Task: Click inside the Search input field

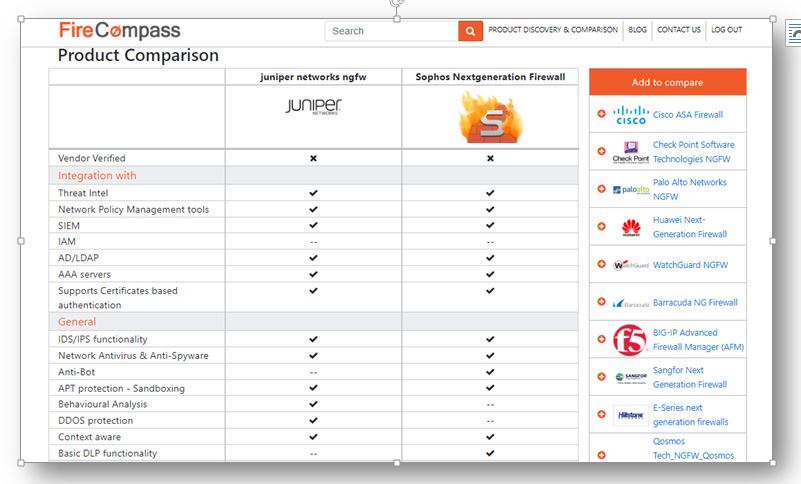Action: [392, 31]
